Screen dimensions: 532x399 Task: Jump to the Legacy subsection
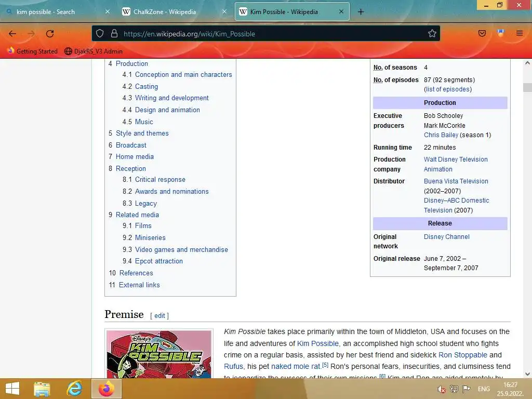[x=146, y=203]
